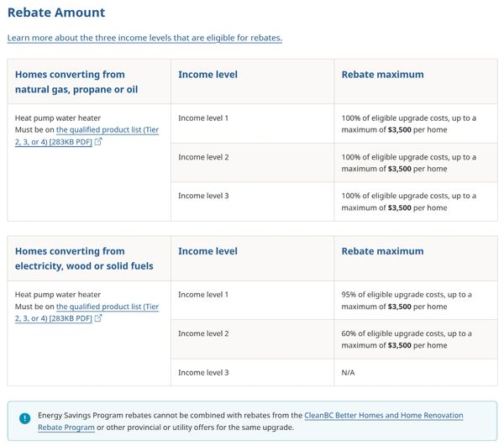
Task: Select Income level 3 in electricity table
Action: (203, 372)
